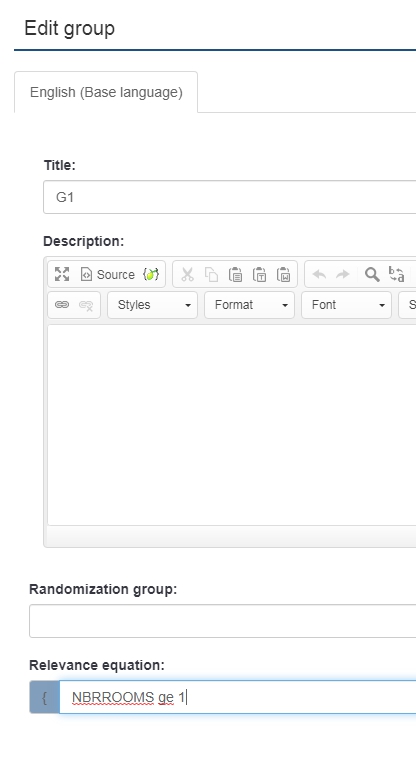Open the Font dropdown

click(x=346, y=305)
